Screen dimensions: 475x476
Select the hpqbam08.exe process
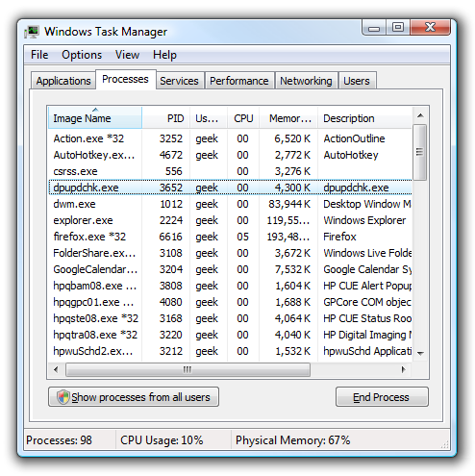pyautogui.click(x=230, y=286)
